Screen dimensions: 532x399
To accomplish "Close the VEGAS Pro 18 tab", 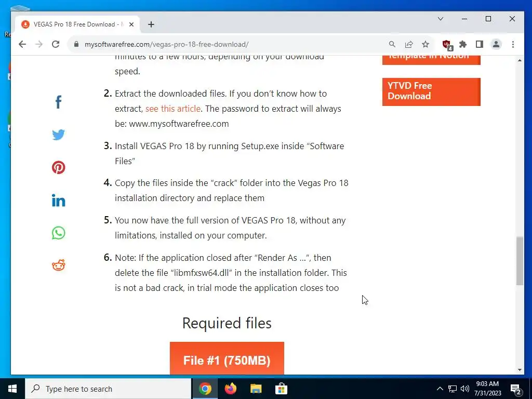I will click(131, 24).
